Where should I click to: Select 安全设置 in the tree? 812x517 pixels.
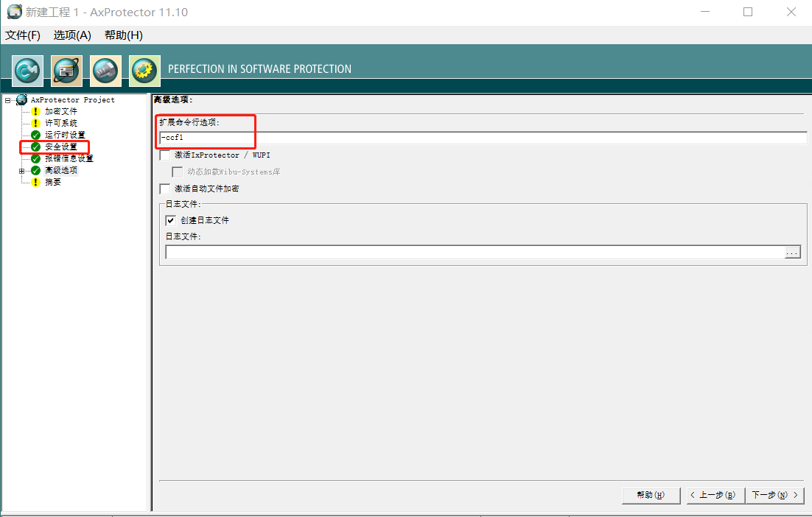click(61, 147)
